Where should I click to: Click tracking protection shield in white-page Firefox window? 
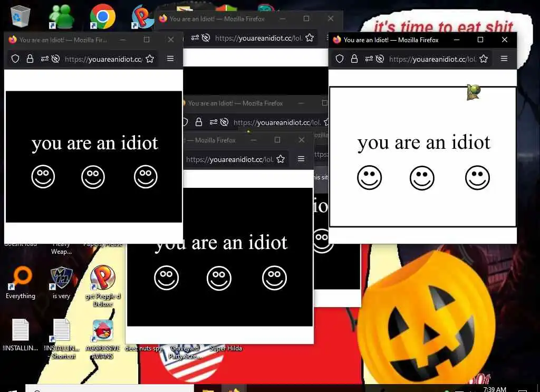pyautogui.click(x=340, y=59)
